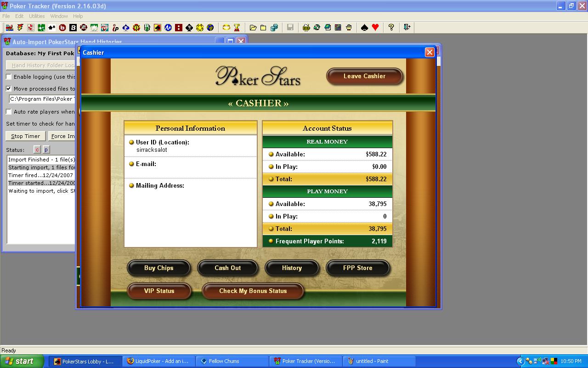Click the dark red two-dots icon
588x368 pixels.
(179, 28)
